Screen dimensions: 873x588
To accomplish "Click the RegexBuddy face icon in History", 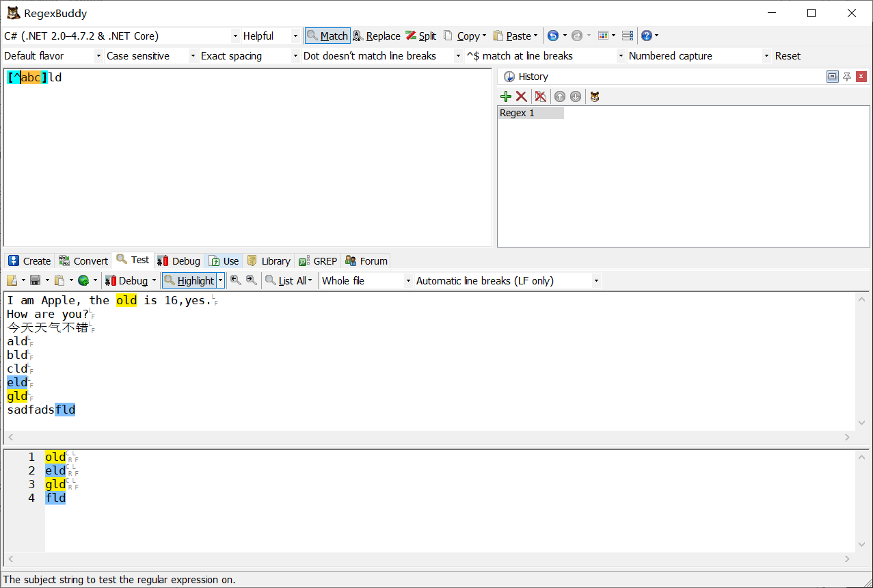I will (595, 96).
